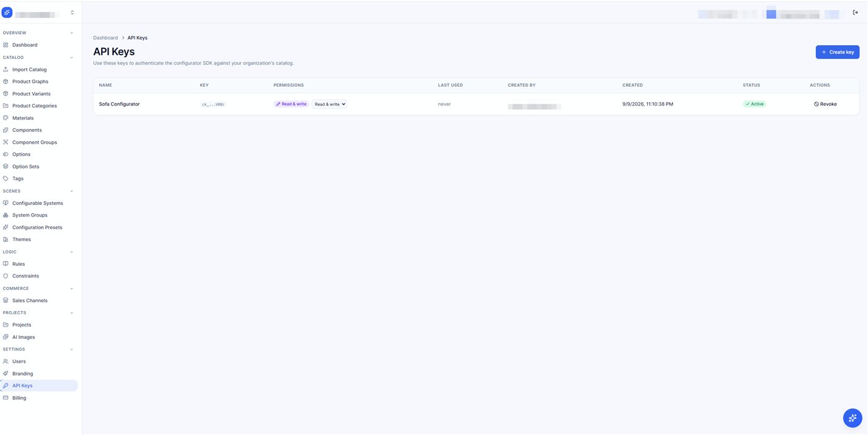Click the Options sliders icon
Image resolution: width=868 pixels, height=435 pixels.
pos(6,154)
